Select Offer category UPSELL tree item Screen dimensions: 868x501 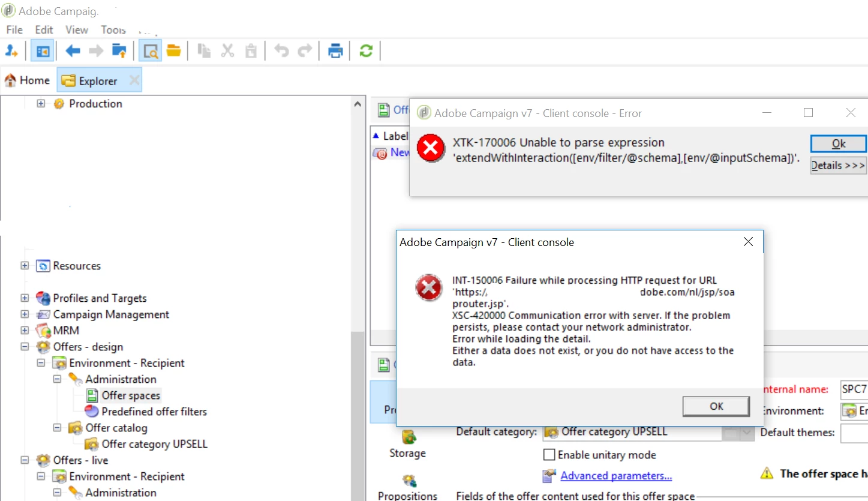pyautogui.click(x=155, y=443)
